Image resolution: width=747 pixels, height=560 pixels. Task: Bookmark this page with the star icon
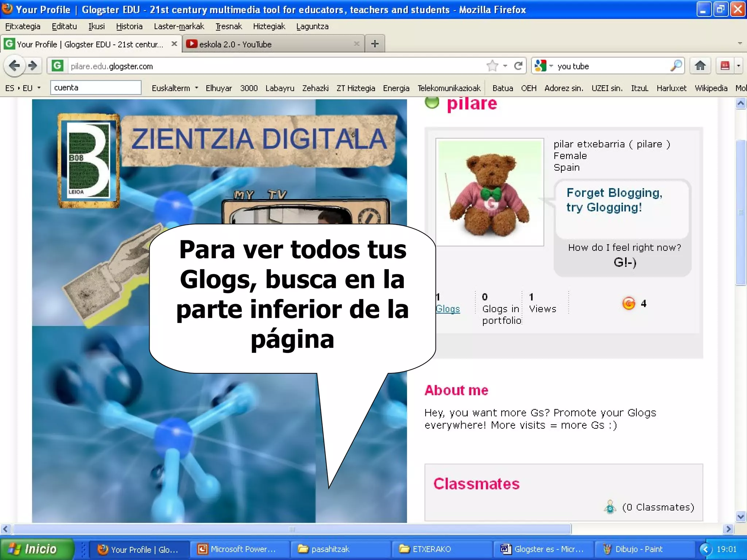[x=492, y=66]
